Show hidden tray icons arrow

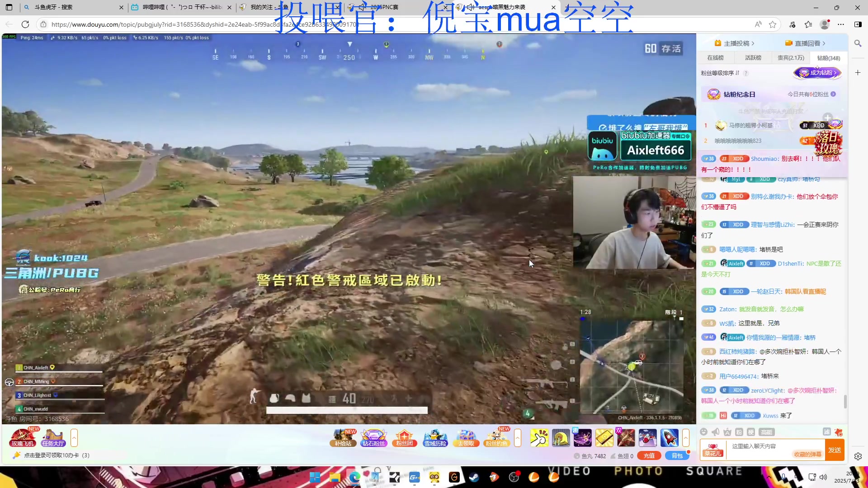click(769, 477)
